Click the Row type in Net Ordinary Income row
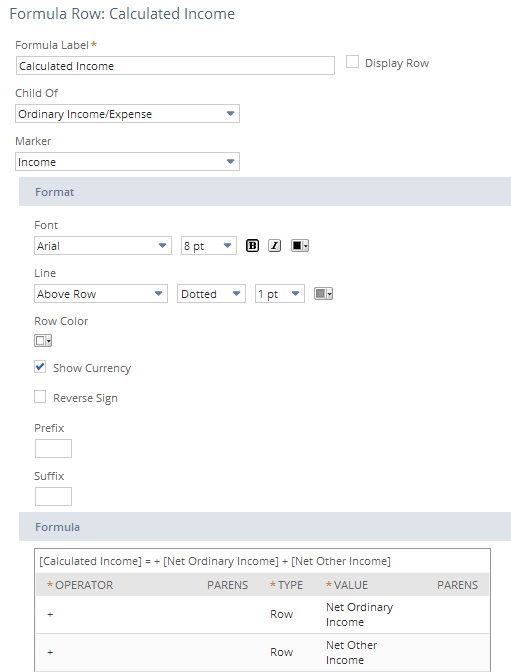Screen dimensions: 511x672 coord(282,614)
